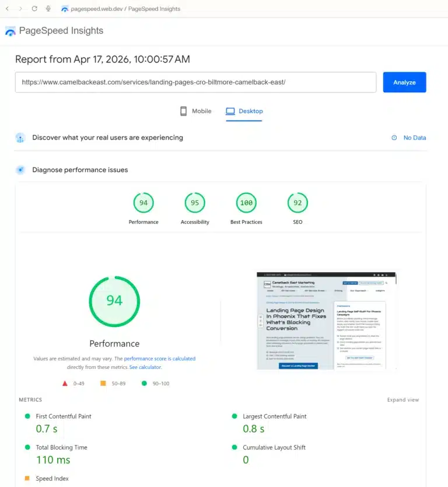Click the browser address bar text
Image resolution: width=448 pixels, height=487 pixels.
(x=125, y=9)
